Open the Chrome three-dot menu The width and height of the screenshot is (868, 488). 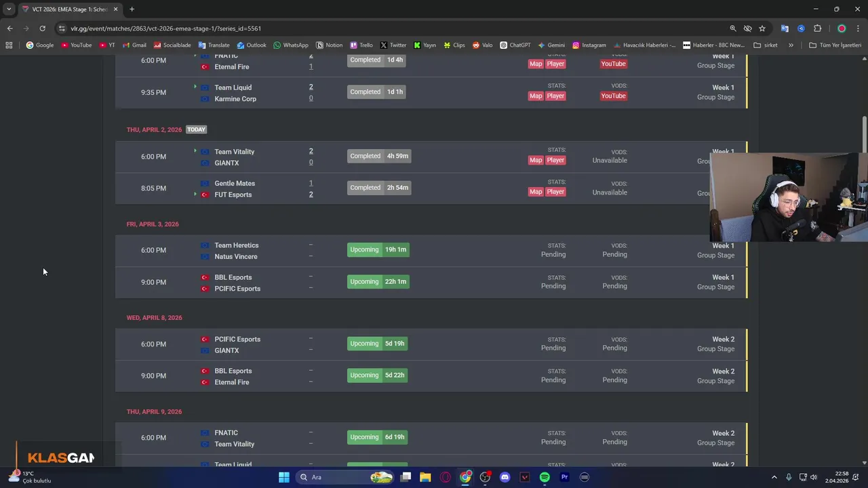[x=858, y=28]
